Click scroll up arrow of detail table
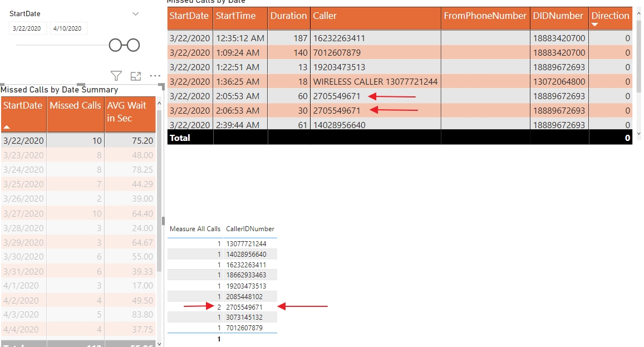This screenshot has width=644, height=347. [x=638, y=13]
